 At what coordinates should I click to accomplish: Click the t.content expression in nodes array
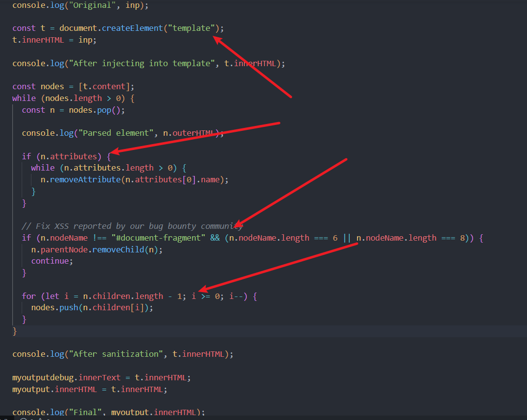point(104,87)
